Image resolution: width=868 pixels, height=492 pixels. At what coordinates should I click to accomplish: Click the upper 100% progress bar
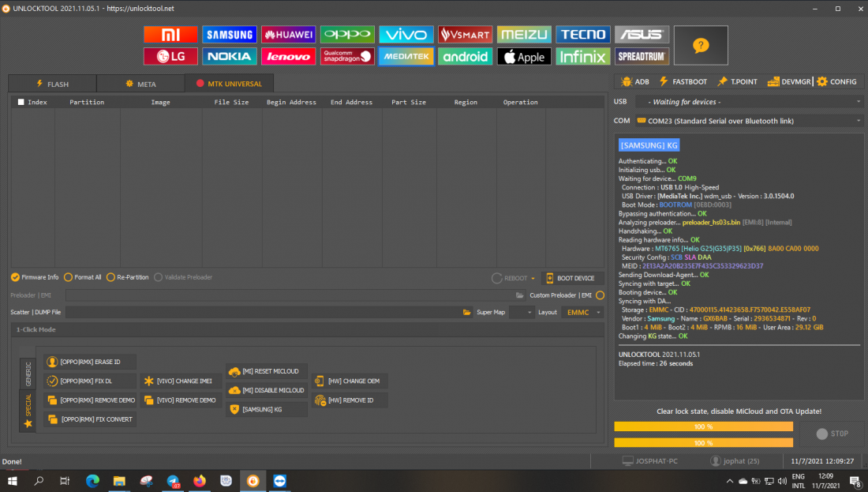tap(704, 426)
